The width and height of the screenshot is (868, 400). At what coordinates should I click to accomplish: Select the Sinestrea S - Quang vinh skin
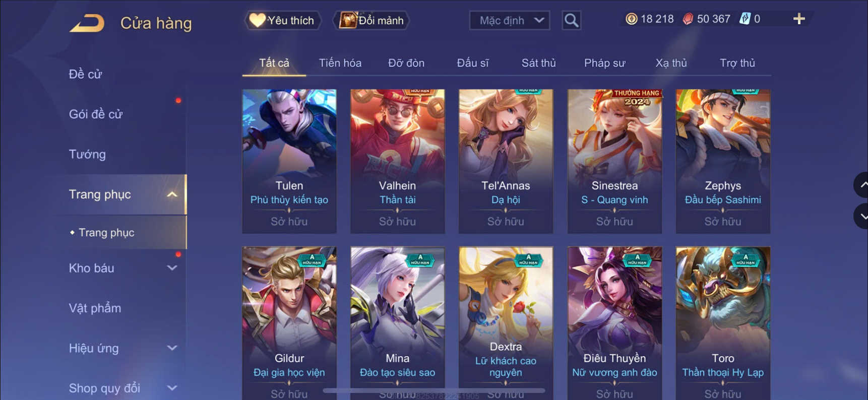pyautogui.click(x=614, y=161)
